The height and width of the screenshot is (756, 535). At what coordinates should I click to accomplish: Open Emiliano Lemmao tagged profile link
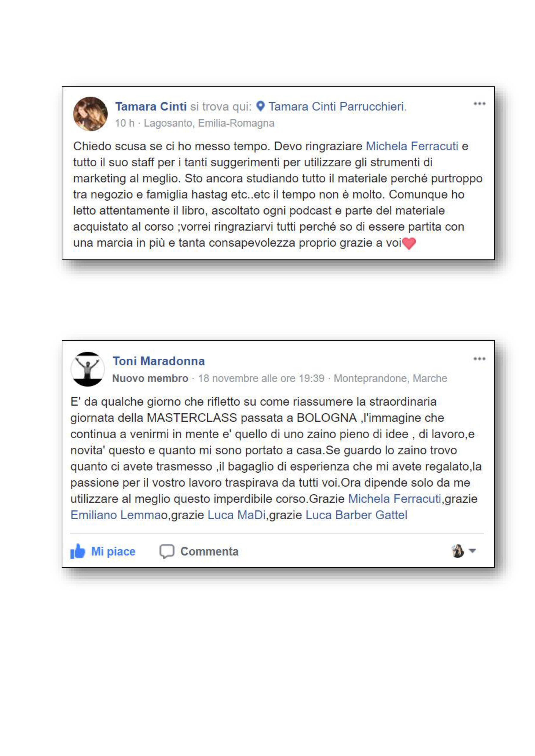[x=119, y=515]
